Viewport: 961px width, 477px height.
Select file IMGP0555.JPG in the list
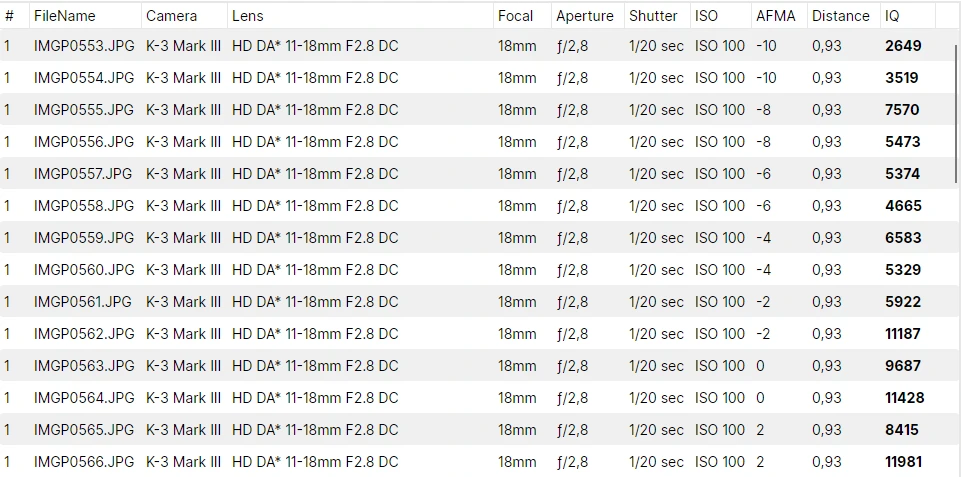[84, 110]
